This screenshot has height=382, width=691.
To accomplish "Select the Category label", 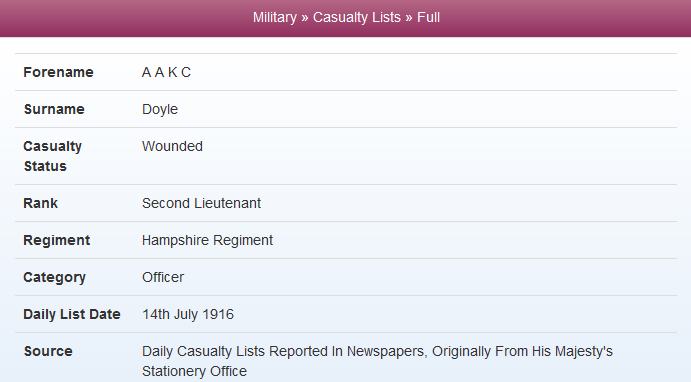I will coord(55,277).
